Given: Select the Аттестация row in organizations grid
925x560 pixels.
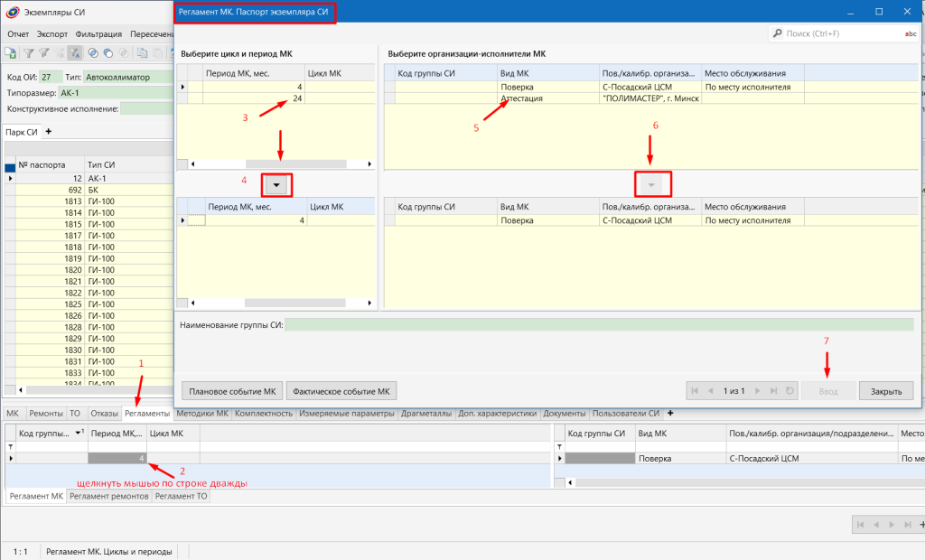Looking at the screenshot, I should point(651,98).
